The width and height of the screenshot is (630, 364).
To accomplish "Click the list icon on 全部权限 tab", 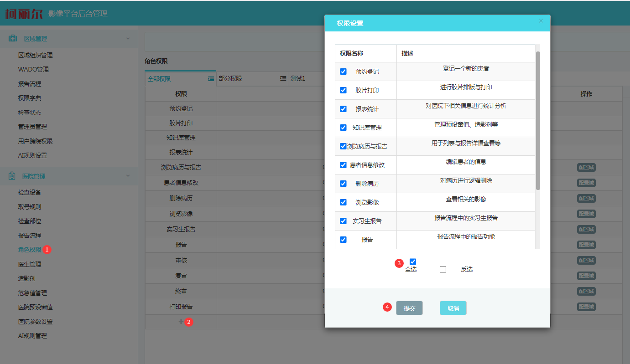I will (x=211, y=78).
